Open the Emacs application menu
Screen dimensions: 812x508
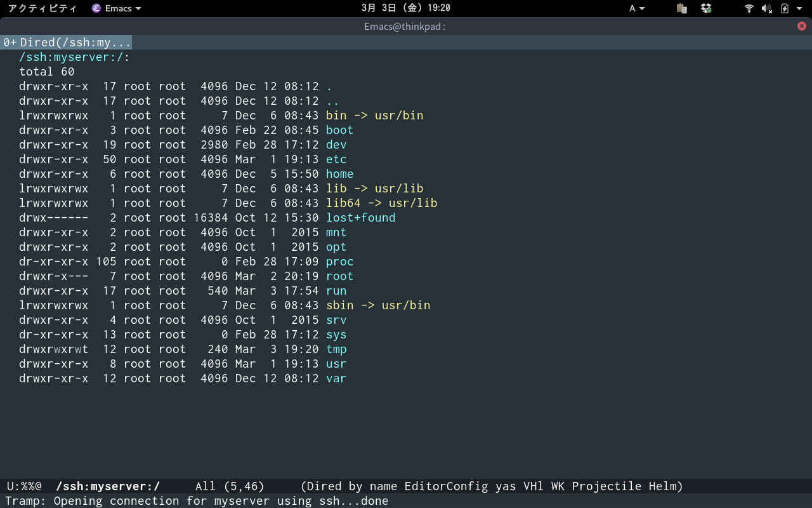[x=116, y=8]
